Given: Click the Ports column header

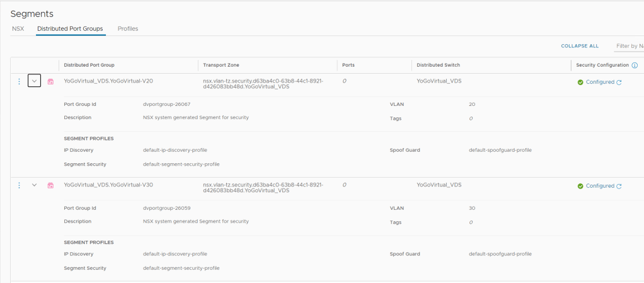Looking at the screenshot, I should pos(348,65).
